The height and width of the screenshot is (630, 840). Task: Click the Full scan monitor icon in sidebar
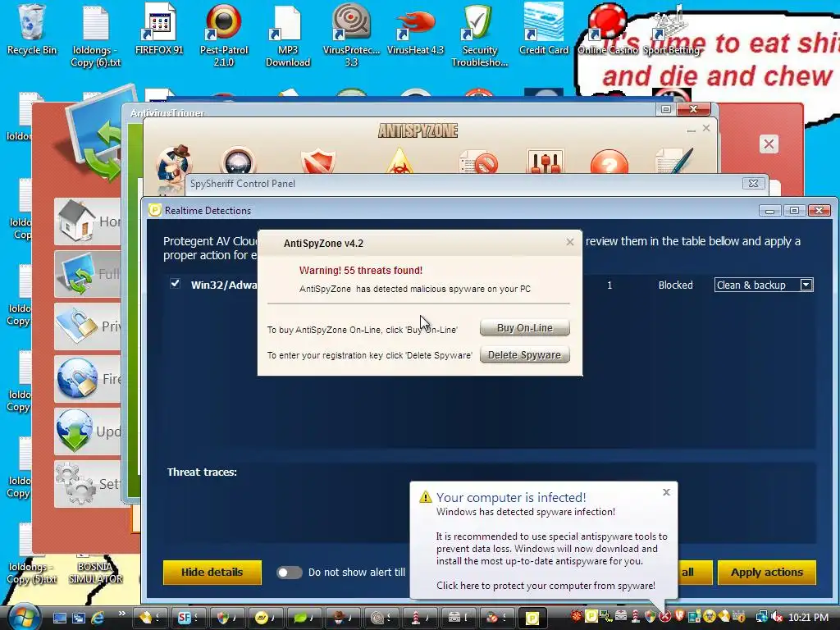coord(78,274)
